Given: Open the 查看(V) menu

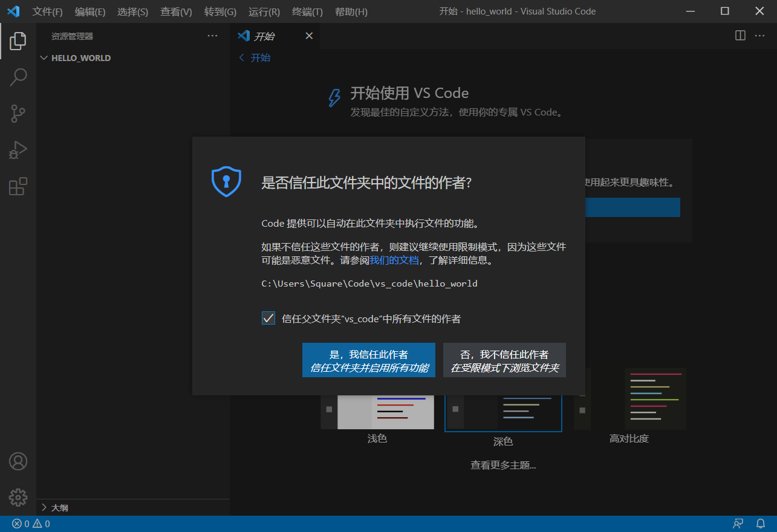Looking at the screenshot, I should point(176,12).
